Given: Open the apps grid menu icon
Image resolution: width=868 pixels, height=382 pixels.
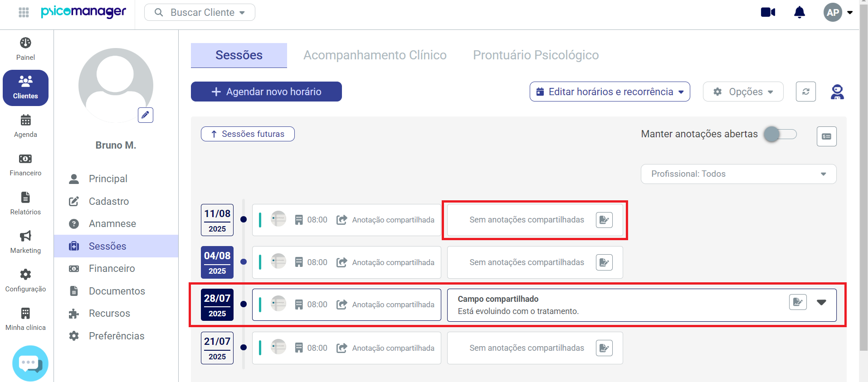Looking at the screenshot, I should [x=24, y=12].
